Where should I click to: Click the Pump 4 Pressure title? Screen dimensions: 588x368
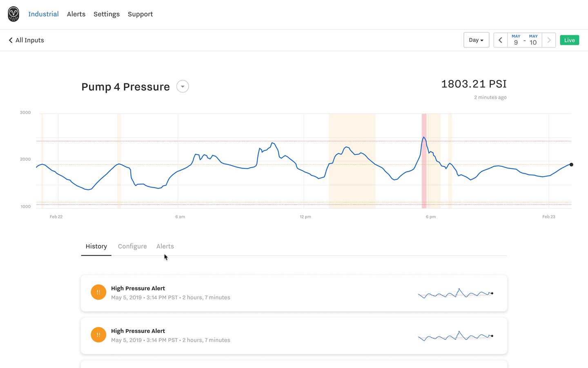pos(125,87)
